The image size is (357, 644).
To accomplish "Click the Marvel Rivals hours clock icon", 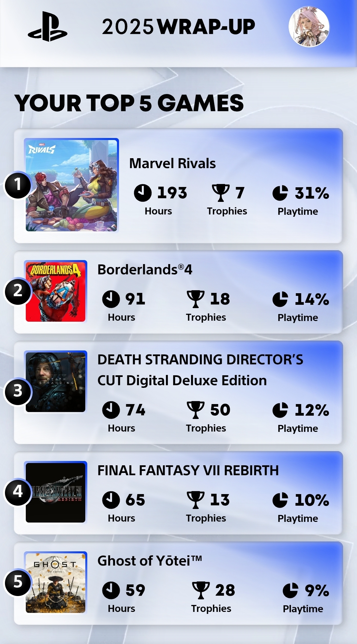I will pos(142,193).
